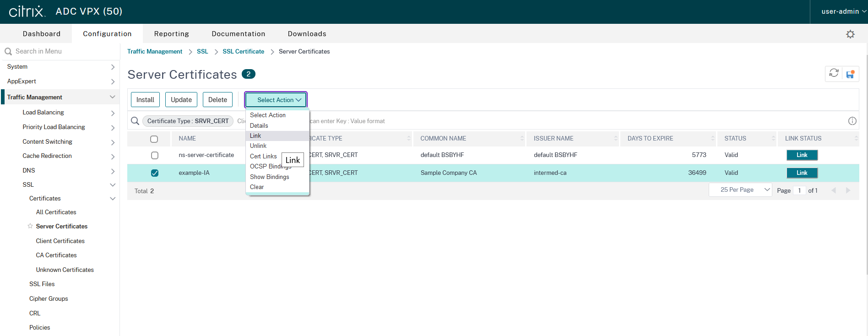The image size is (868, 336).
Task: Open the 25 Per Page dropdown
Action: click(x=740, y=190)
